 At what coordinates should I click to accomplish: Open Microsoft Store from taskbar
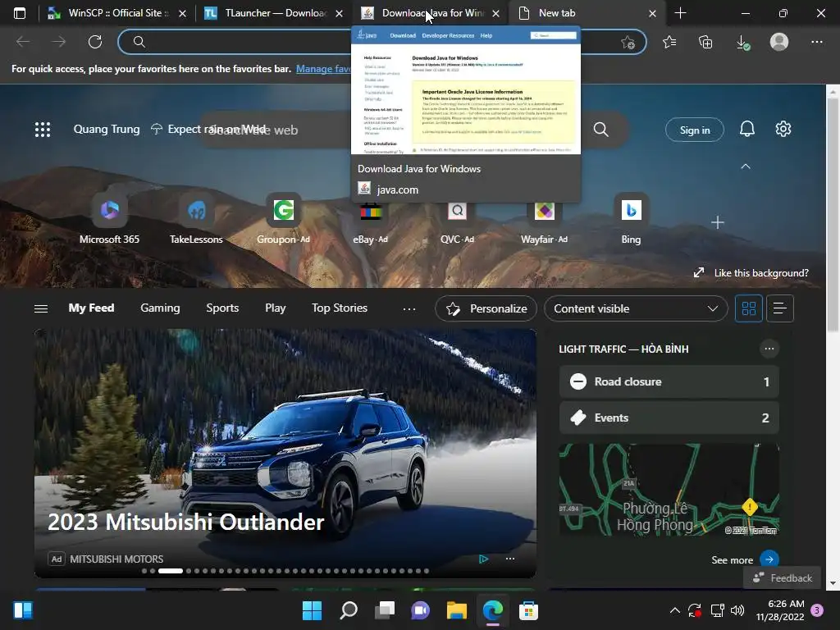click(x=528, y=610)
